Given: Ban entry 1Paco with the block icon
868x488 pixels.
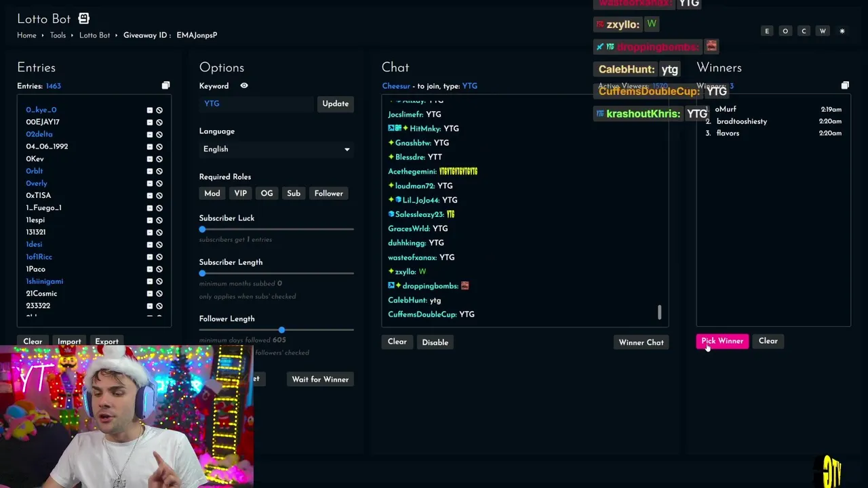Looking at the screenshot, I should 159,269.
